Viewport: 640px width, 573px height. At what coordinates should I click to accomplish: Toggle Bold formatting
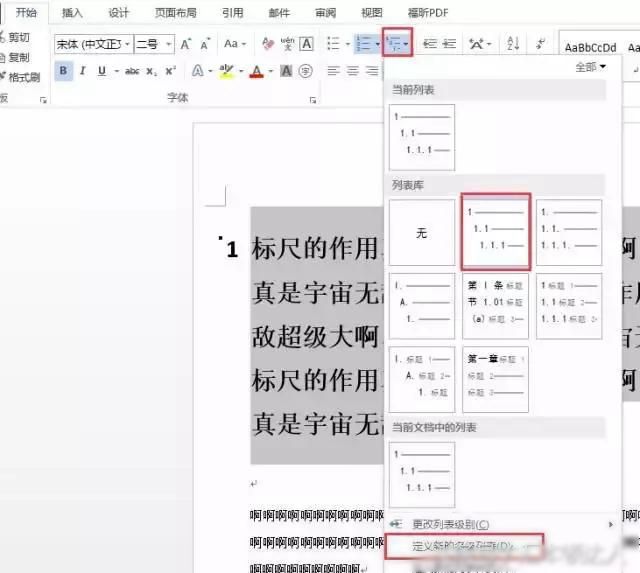tap(64, 71)
